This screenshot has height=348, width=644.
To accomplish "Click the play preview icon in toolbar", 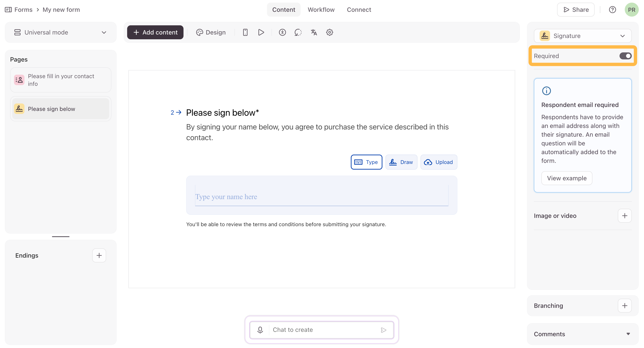I will point(261,33).
